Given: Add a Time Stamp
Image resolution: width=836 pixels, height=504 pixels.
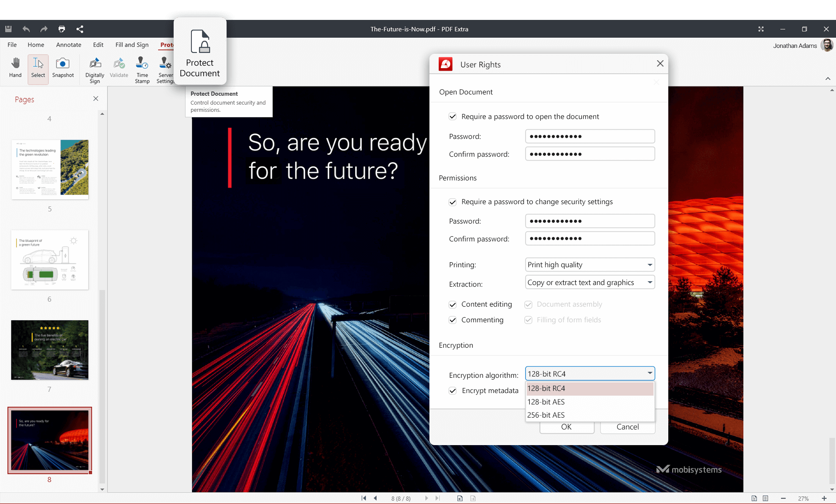Looking at the screenshot, I should [142, 70].
